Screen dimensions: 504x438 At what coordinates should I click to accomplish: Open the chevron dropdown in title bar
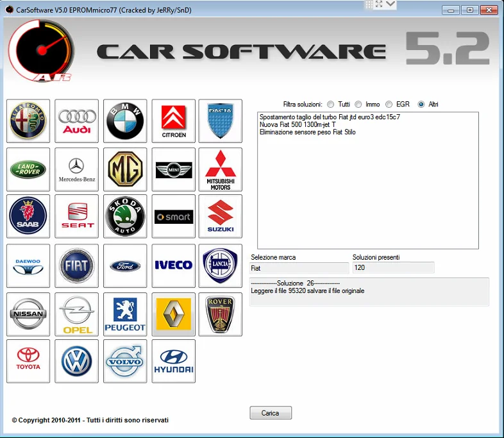(x=391, y=4)
